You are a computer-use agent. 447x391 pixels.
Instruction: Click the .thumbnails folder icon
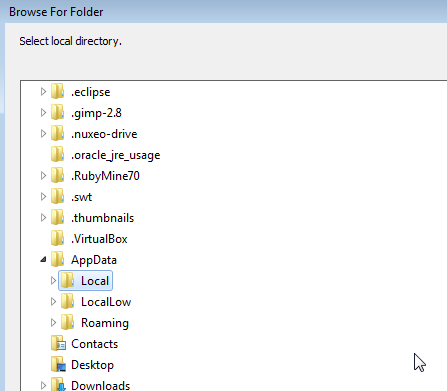57,217
